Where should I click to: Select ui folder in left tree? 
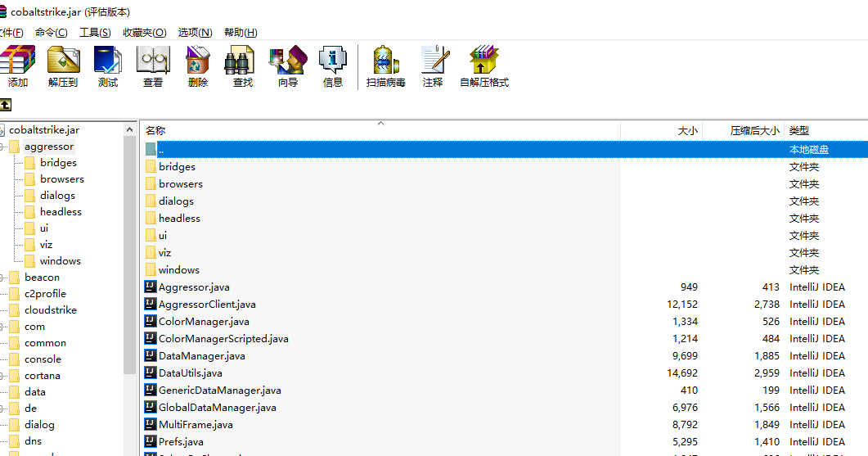44,228
